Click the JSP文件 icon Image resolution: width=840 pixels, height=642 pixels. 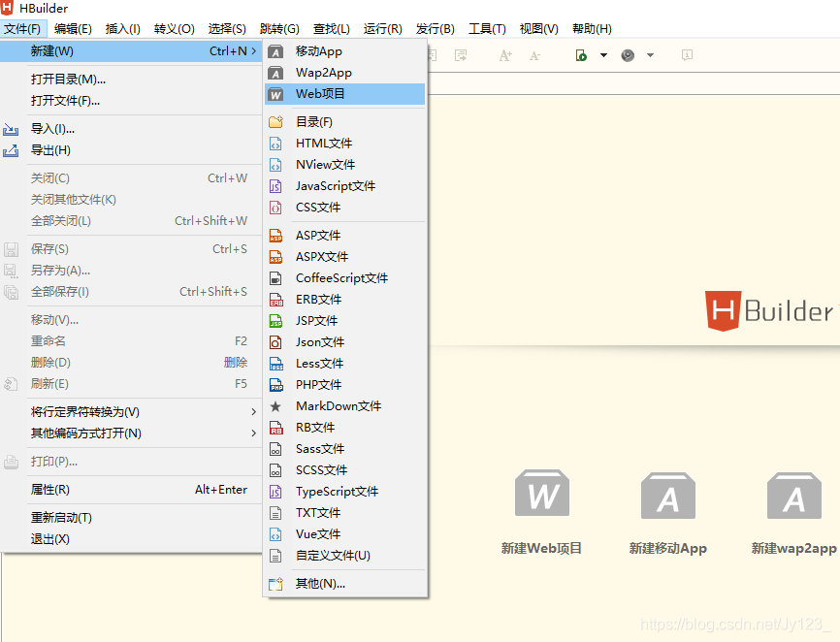click(x=275, y=321)
